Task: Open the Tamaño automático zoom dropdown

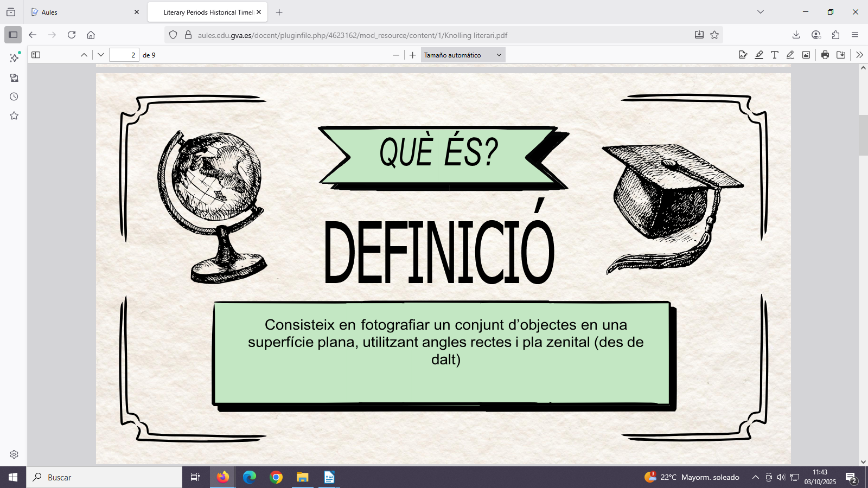Action: point(462,54)
